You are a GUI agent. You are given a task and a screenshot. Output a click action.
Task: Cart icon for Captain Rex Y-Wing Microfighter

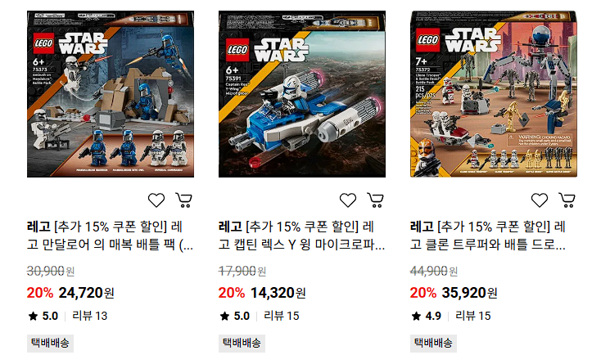(x=376, y=200)
